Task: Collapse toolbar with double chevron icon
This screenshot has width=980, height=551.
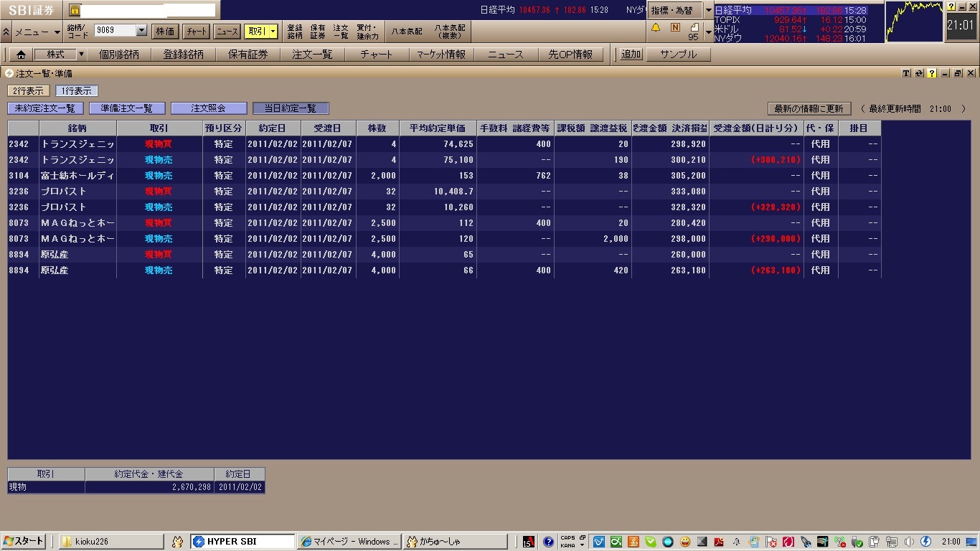Action: coord(6,32)
